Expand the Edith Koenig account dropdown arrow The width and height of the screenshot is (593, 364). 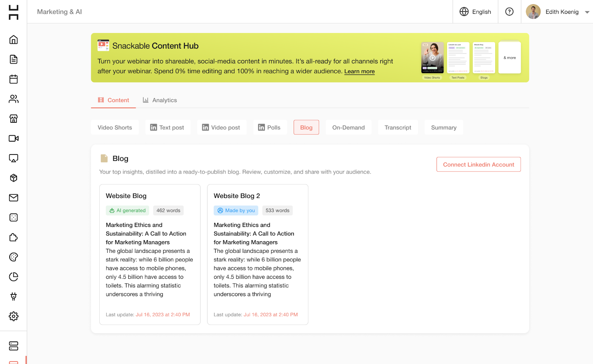click(x=587, y=12)
